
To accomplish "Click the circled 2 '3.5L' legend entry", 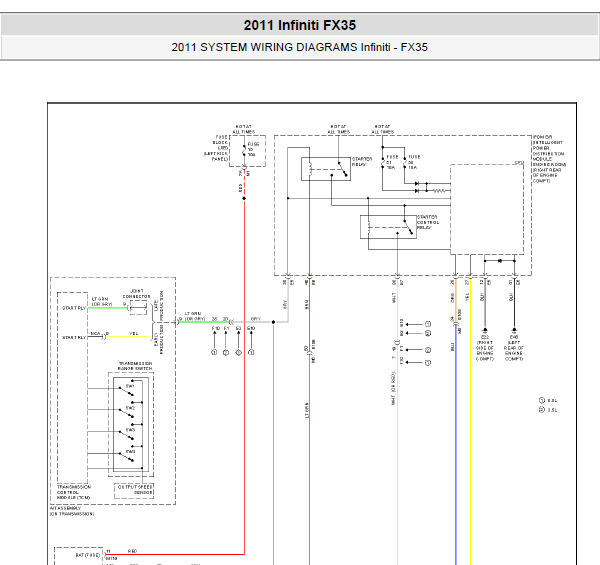I will pyautogui.click(x=548, y=410).
